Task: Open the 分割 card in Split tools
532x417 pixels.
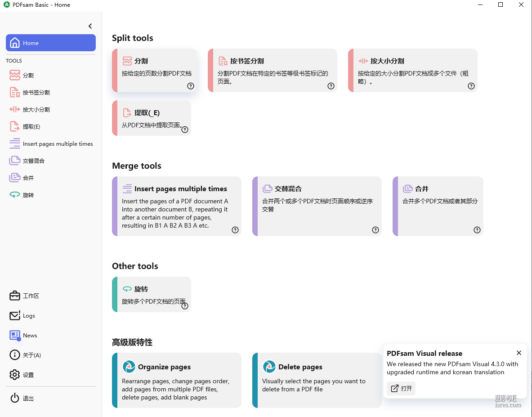Action: [x=154, y=70]
